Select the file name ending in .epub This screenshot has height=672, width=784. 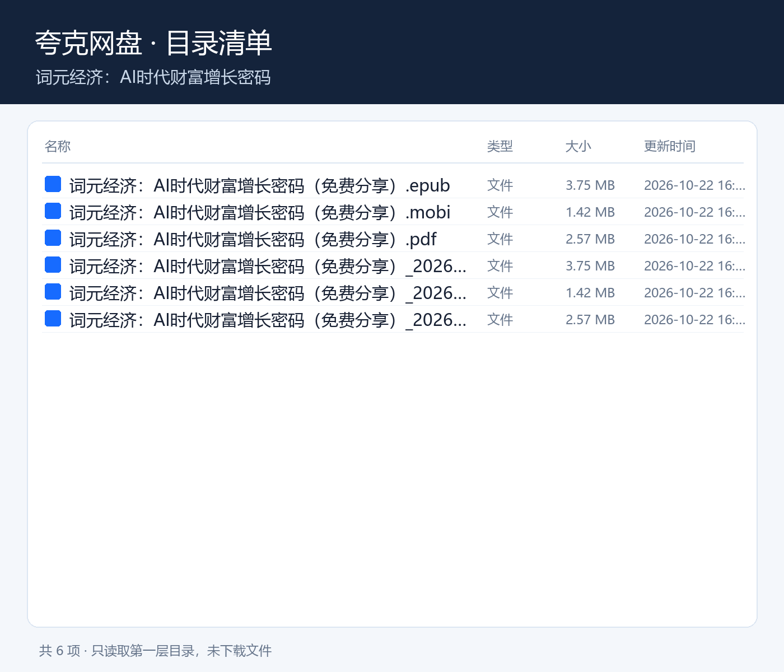pyautogui.click(x=260, y=185)
